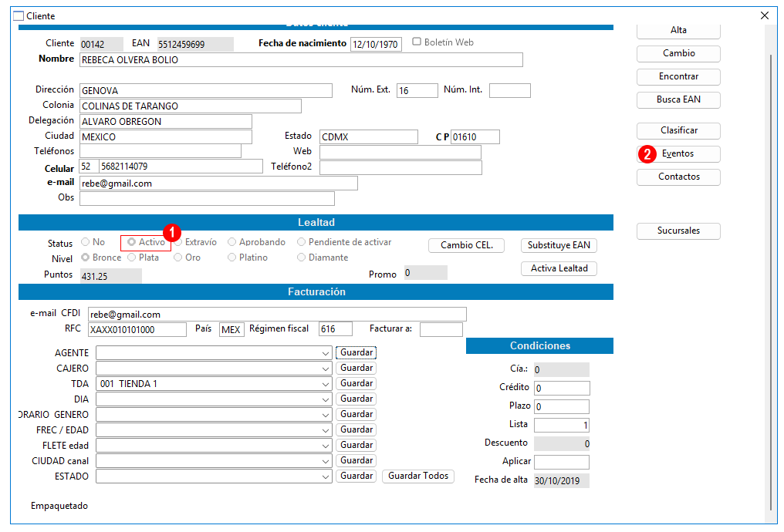Open the Eventos button
784x532 pixels.
(678, 154)
